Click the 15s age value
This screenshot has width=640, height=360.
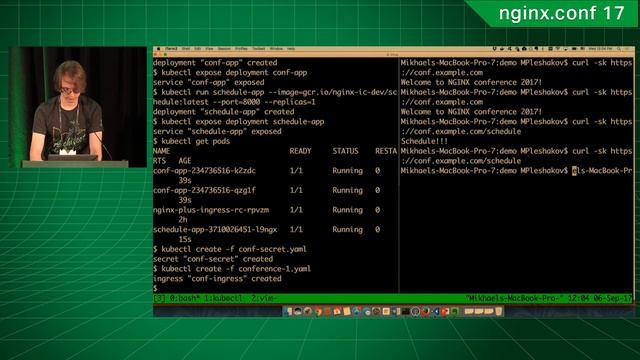tap(185, 239)
